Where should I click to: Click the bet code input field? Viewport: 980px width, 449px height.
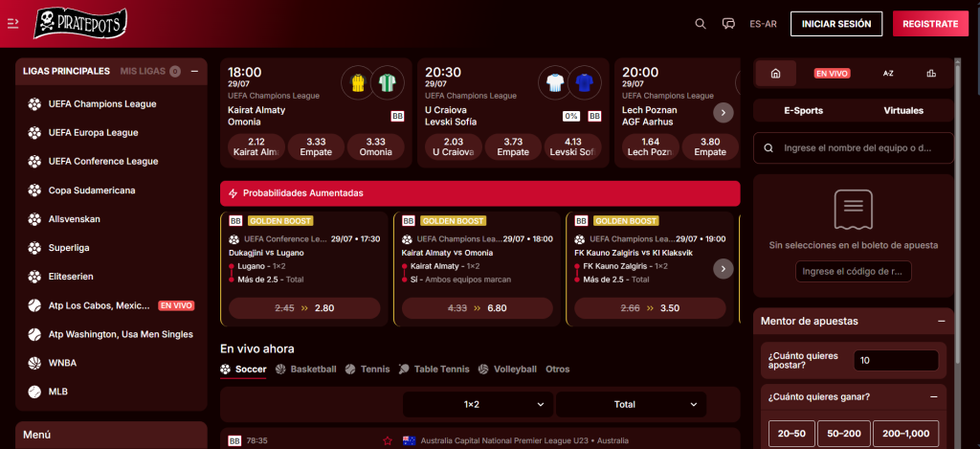pos(853,271)
